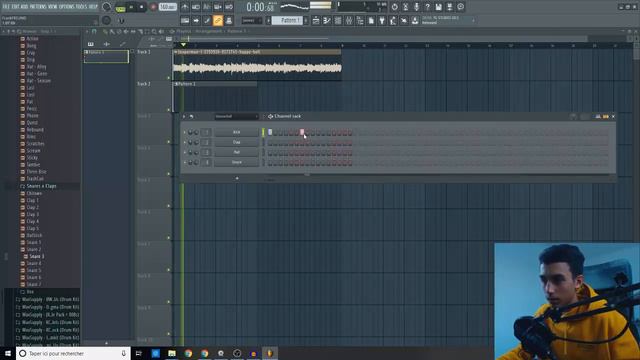This screenshot has height=360, width=640.
Task: Click the audio clip on Track 1
Action: pyautogui.click(x=258, y=65)
